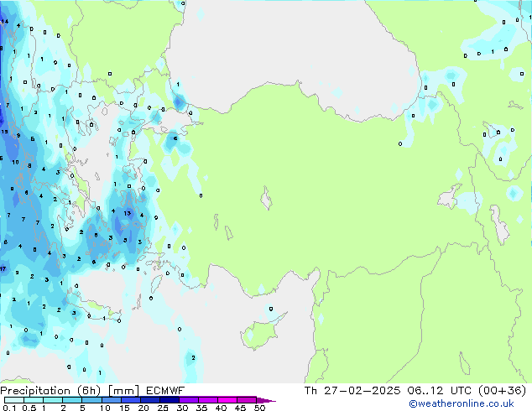Click the 0.5–1 mm legend color swatch
This screenshot has height=411, width=532.
pyautogui.click(x=34, y=400)
